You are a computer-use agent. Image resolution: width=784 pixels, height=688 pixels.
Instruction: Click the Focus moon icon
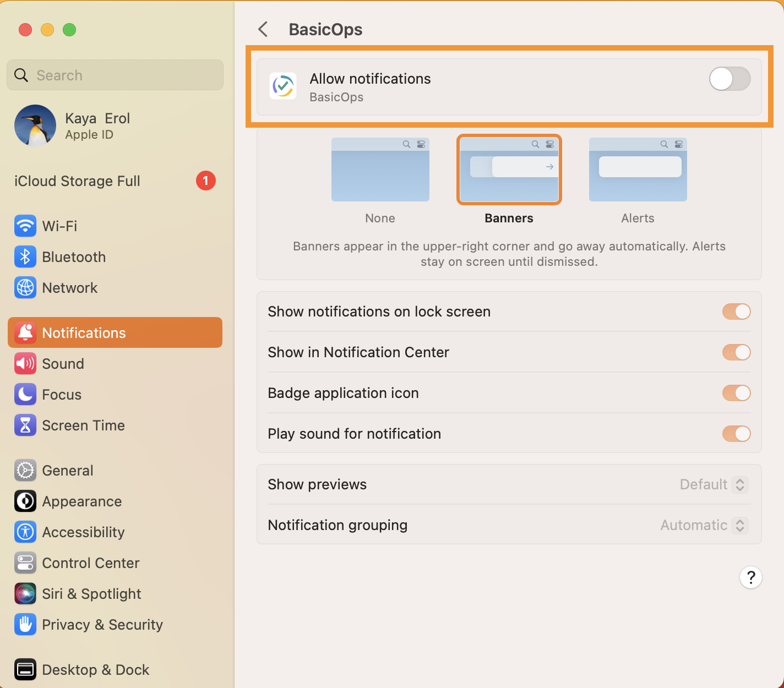25,395
